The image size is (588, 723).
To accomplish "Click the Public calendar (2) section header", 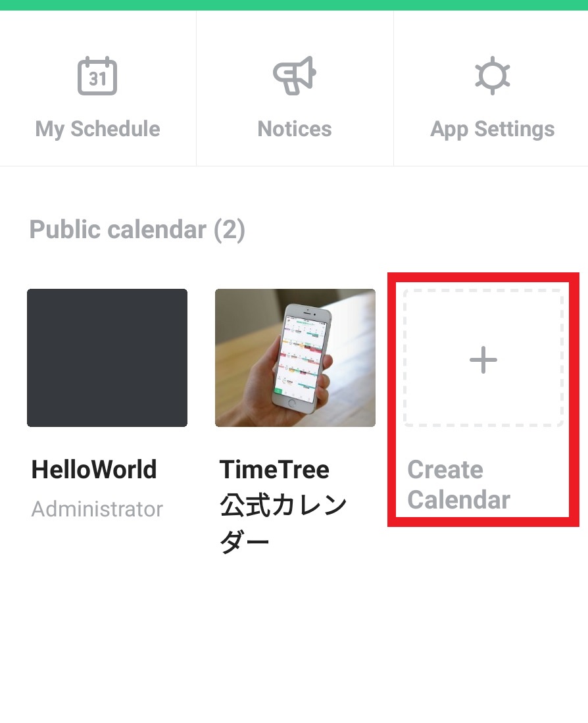I will pyautogui.click(x=137, y=230).
